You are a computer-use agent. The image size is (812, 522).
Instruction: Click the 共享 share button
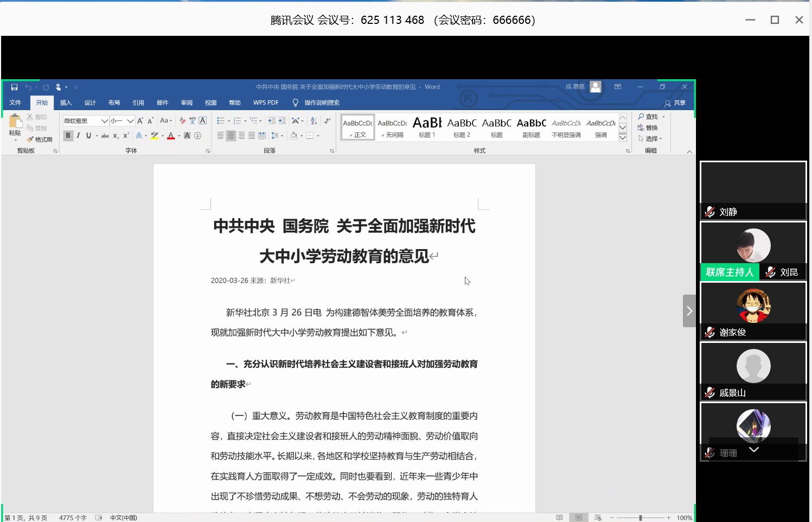(675, 103)
